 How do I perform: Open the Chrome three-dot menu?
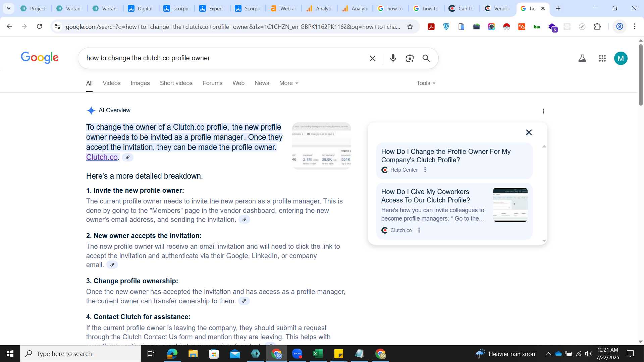635,26
